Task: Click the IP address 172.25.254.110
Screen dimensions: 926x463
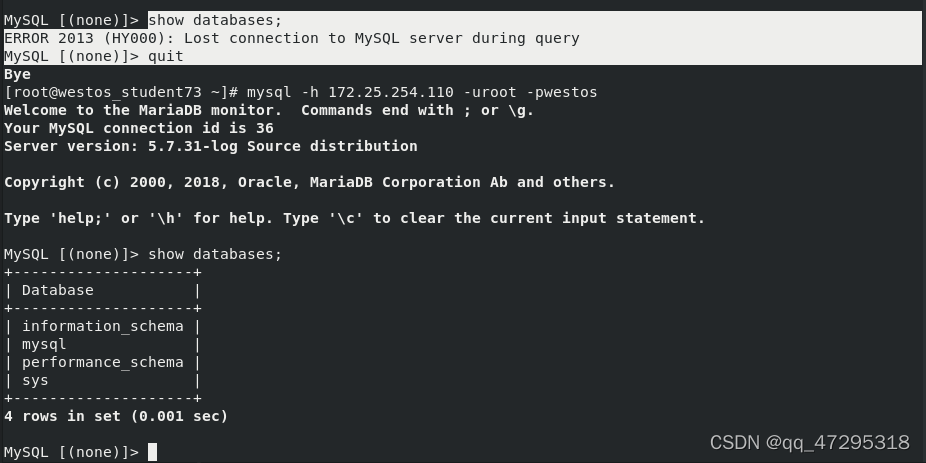Action: [x=391, y=92]
